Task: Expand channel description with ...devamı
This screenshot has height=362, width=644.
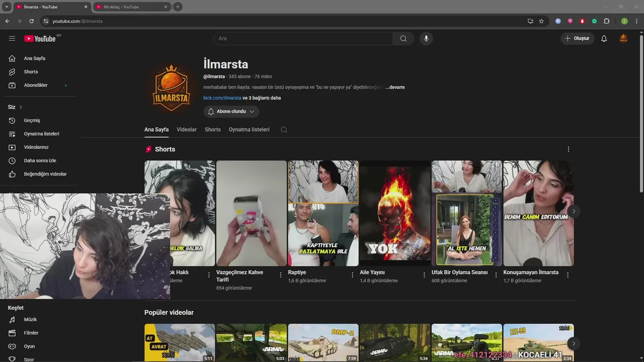Action: tap(395, 87)
